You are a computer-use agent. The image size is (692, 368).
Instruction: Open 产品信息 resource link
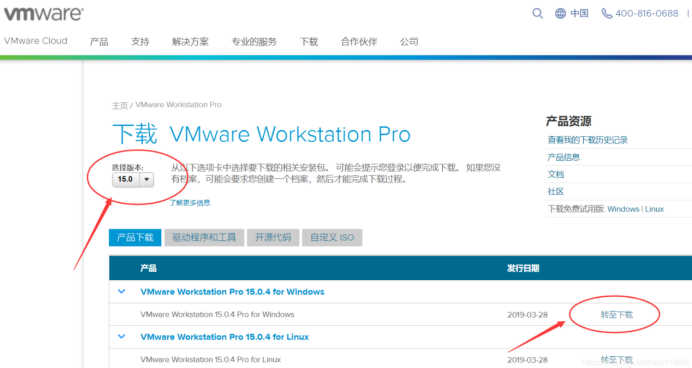click(x=564, y=157)
